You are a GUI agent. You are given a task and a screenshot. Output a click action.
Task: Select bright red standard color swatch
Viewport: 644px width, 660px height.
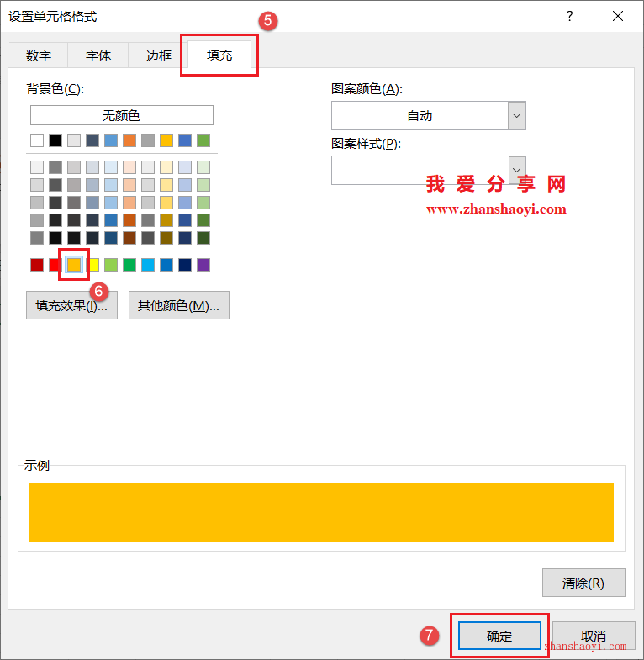click(x=55, y=265)
